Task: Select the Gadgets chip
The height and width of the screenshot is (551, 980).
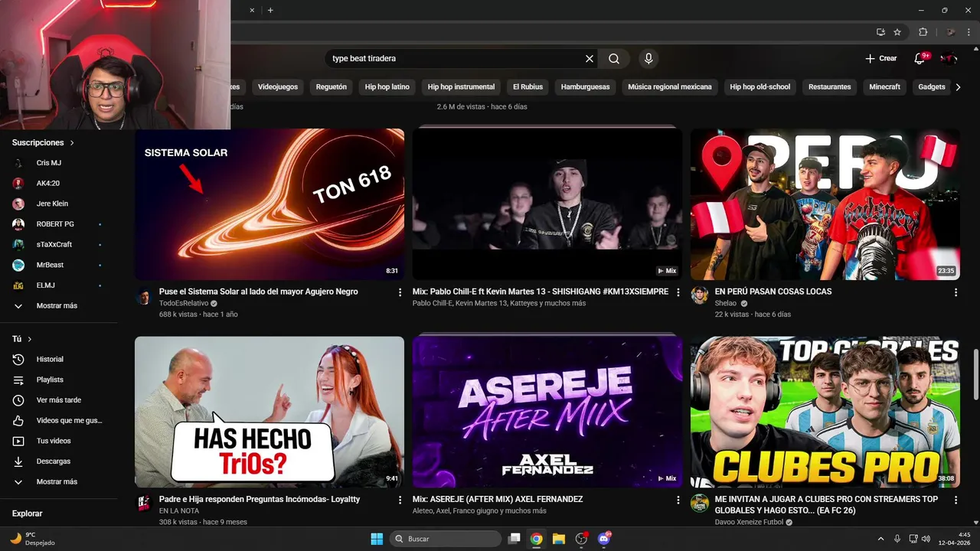Action: click(932, 87)
